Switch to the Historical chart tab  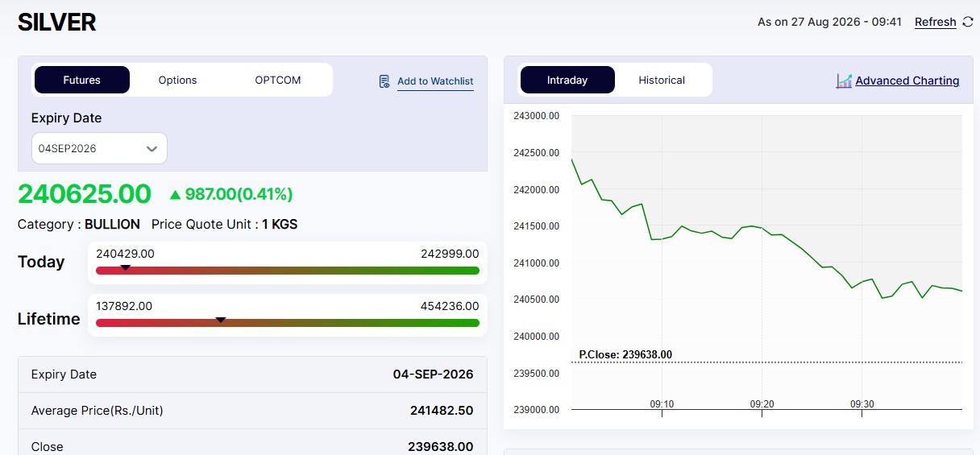[x=662, y=80]
